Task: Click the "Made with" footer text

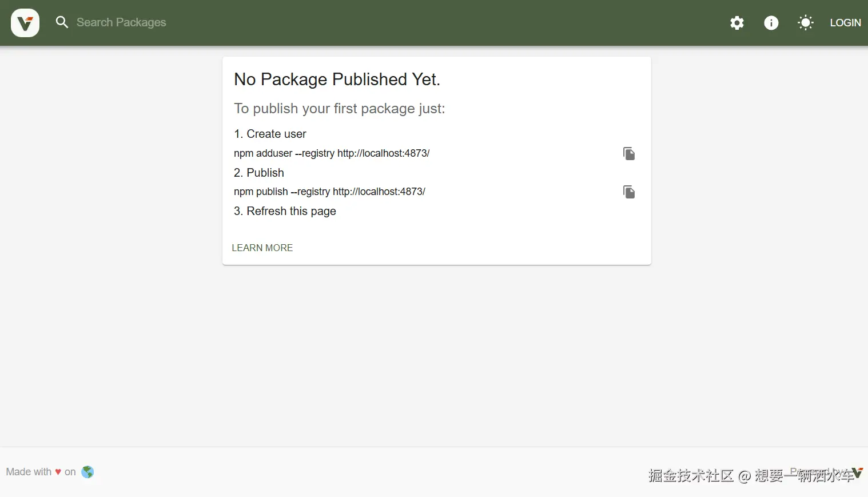Action: pyautogui.click(x=29, y=472)
